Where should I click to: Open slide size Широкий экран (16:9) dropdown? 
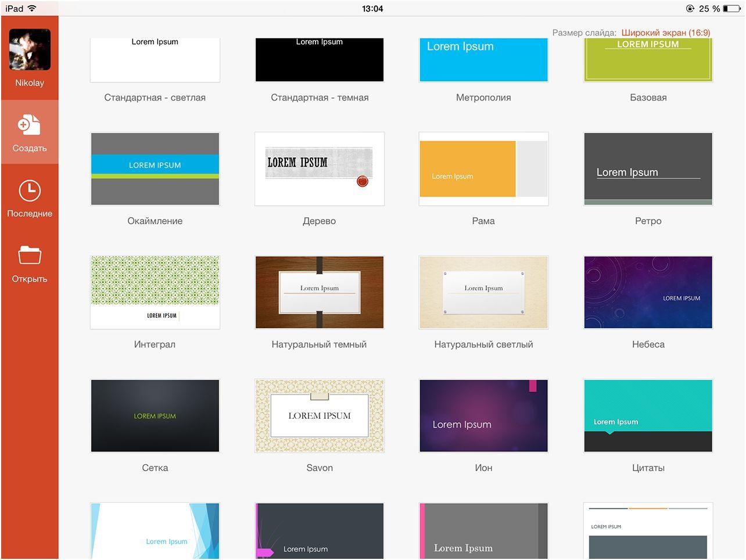[x=665, y=33]
